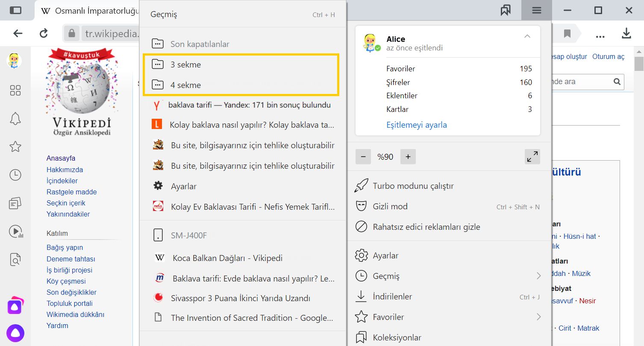644x346 pixels.
Task: Click Eşitlemeyi ayarla link
Action: [x=417, y=125]
